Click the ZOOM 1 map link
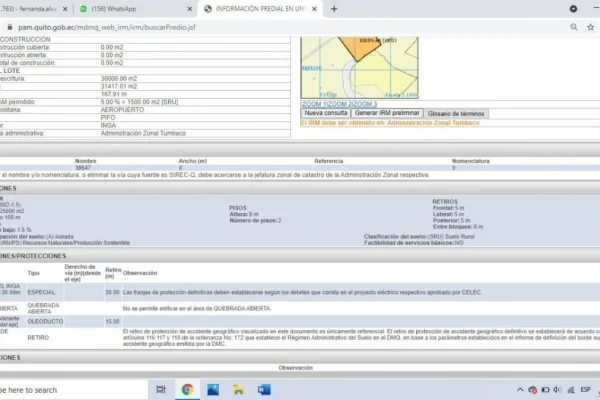Screen dimensions: 600x400 (313, 103)
